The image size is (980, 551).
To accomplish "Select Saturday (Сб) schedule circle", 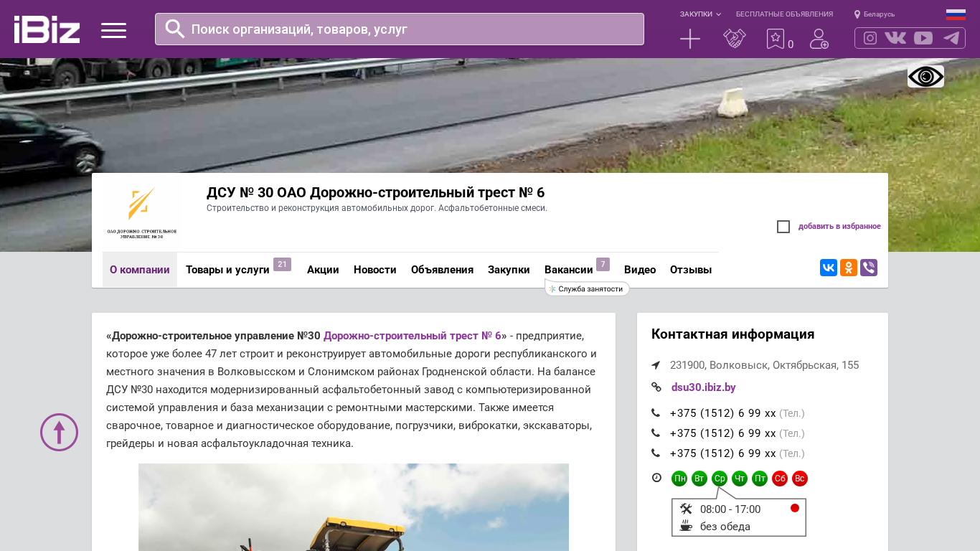I will click(x=780, y=479).
